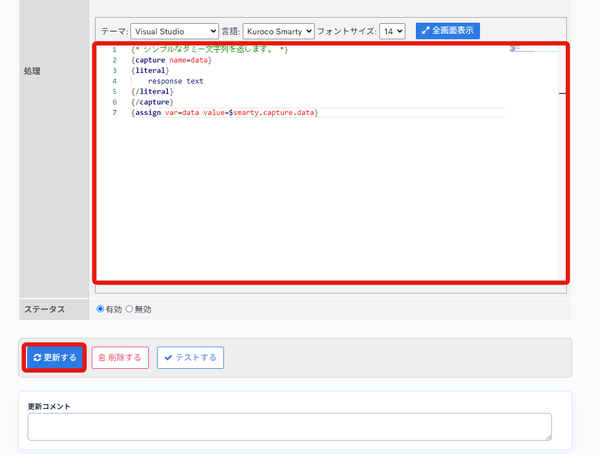This screenshot has width=600, height=455.
Task: Open the テーマ Visual Studio dropdown
Action: click(174, 31)
